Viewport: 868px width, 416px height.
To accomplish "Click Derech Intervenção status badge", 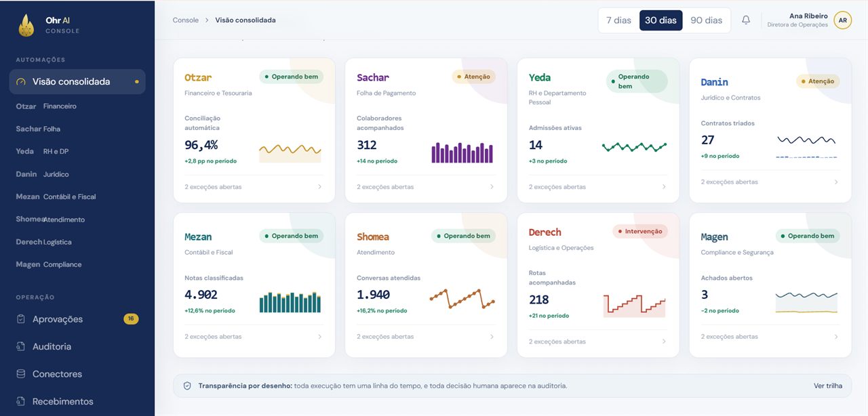I will point(640,232).
